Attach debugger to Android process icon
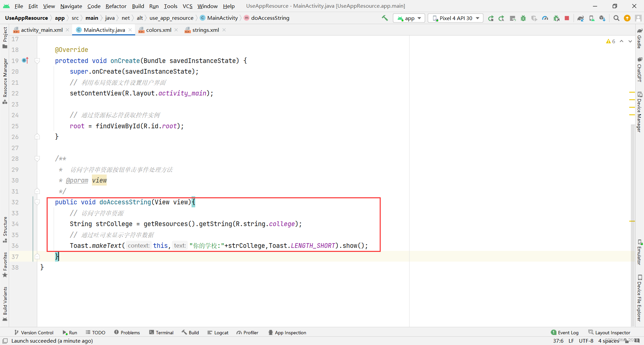 click(x=556, y=18)
